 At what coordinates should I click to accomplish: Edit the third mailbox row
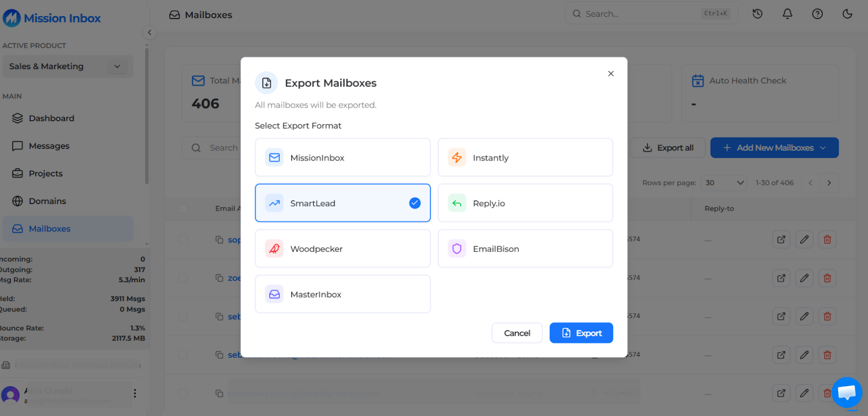[x=805, y=316]
